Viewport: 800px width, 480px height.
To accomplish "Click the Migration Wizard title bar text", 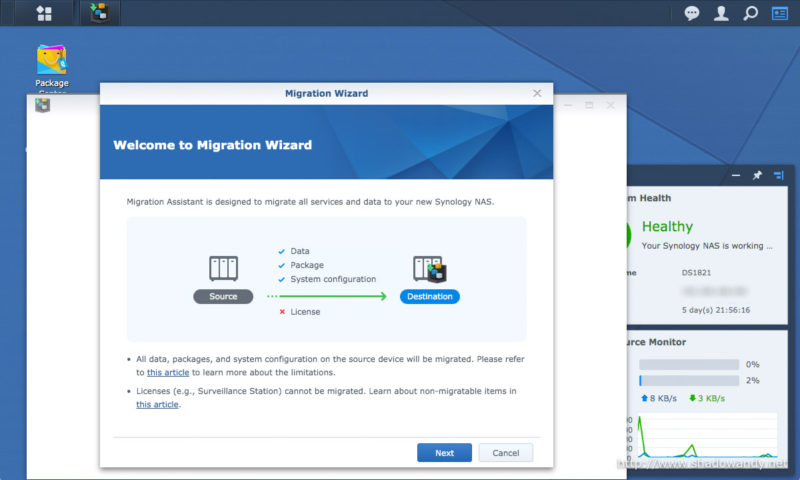I will point(327,93).
